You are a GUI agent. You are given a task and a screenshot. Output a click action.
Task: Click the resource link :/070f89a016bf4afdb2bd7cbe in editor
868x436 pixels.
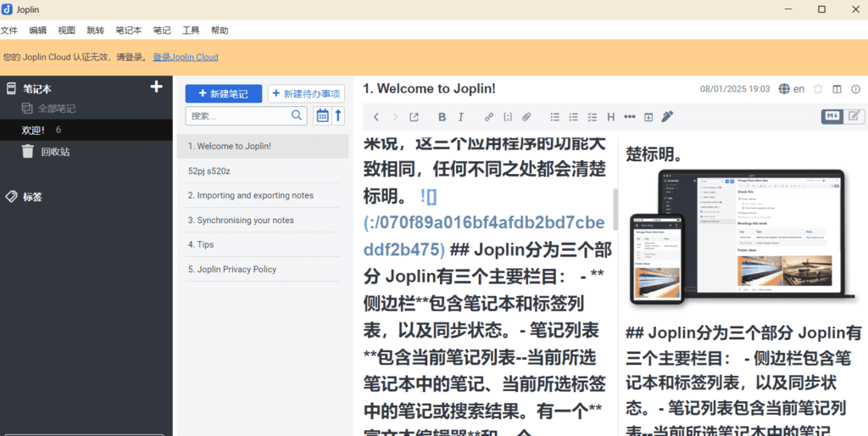(484, 223)
